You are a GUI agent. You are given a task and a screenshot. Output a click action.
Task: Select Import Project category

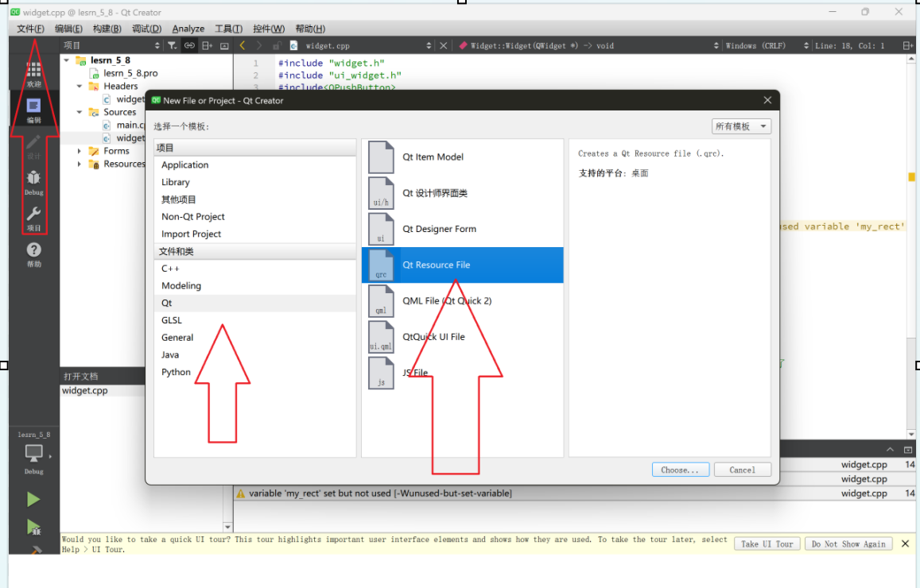(x=254, y=234)
